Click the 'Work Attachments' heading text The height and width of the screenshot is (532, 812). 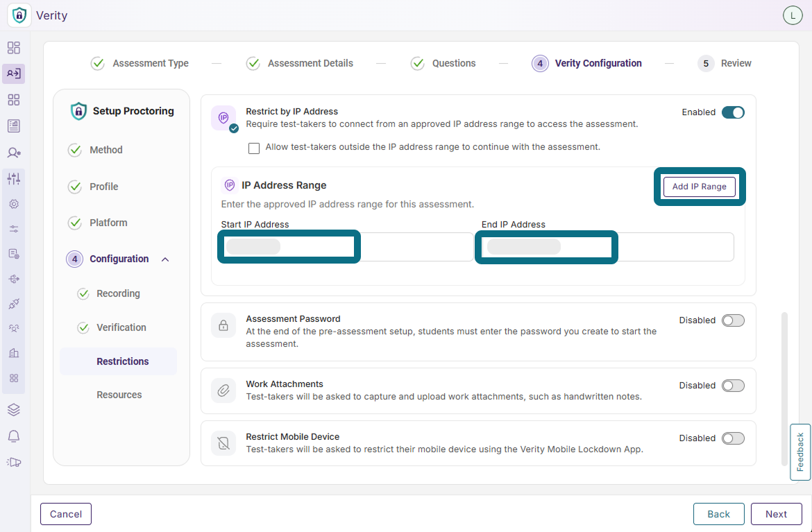tap(285, 384)
